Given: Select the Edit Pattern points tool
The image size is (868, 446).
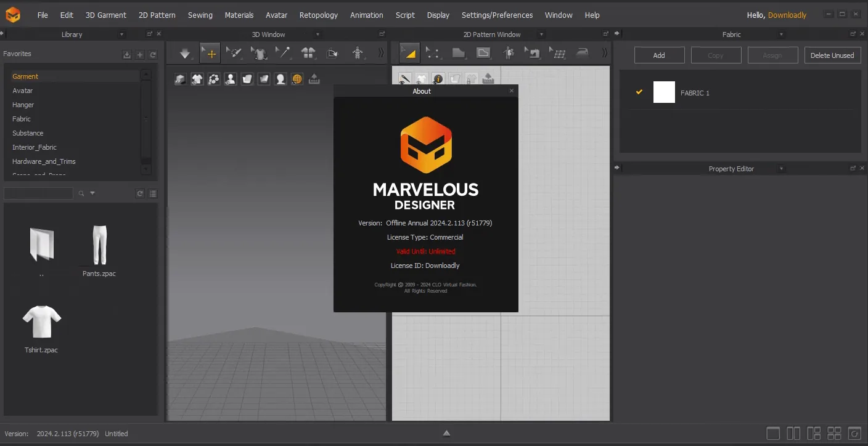Looking at the screenshot, I should [x=433, y=54].
